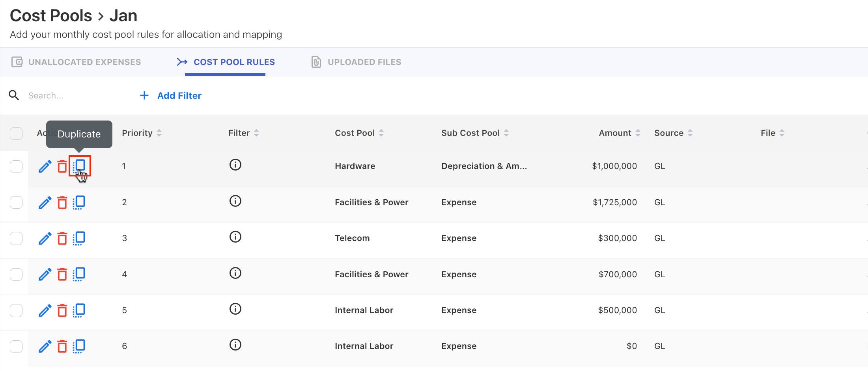Screen dimensions: 868x371
Task: Check the Hardware row checkbox
Action: (x=16, y=167)
